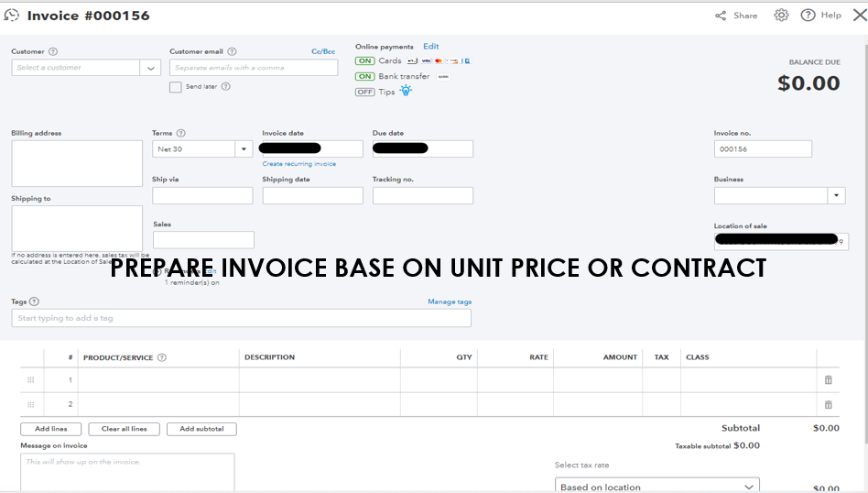Click the Rate cell of line 1

pyautogui.click(x=515, y=380)
